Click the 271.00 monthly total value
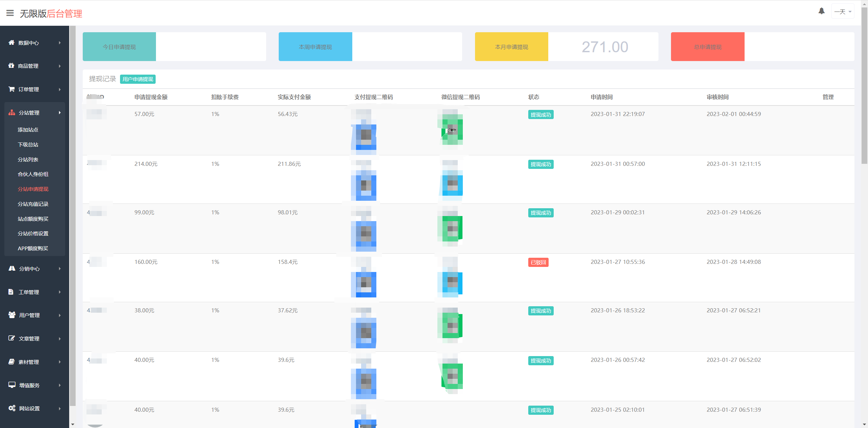The width and height of the screenshot is (868, 428). pyautogui.click(x=605, y=47)
